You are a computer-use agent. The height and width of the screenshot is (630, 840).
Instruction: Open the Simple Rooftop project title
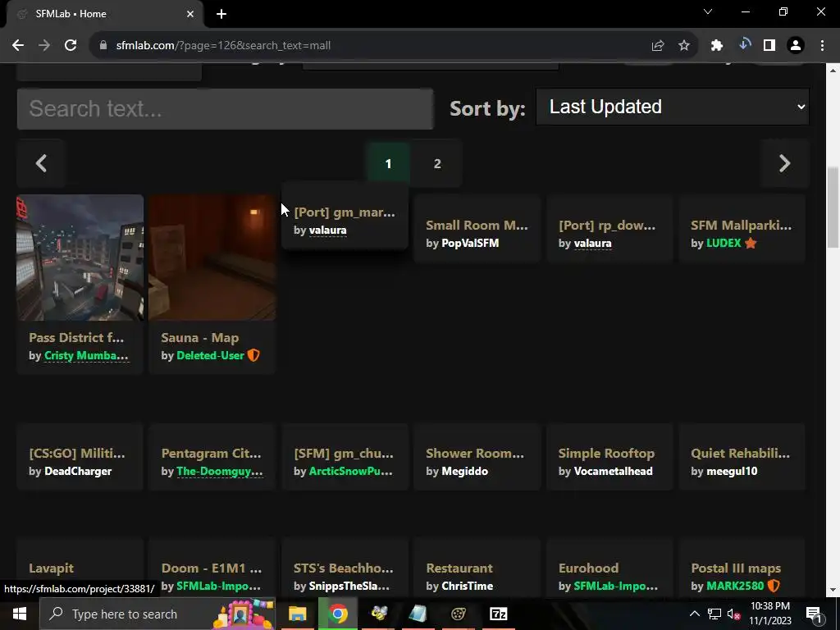pyautogui.click(x=606, y=453)
